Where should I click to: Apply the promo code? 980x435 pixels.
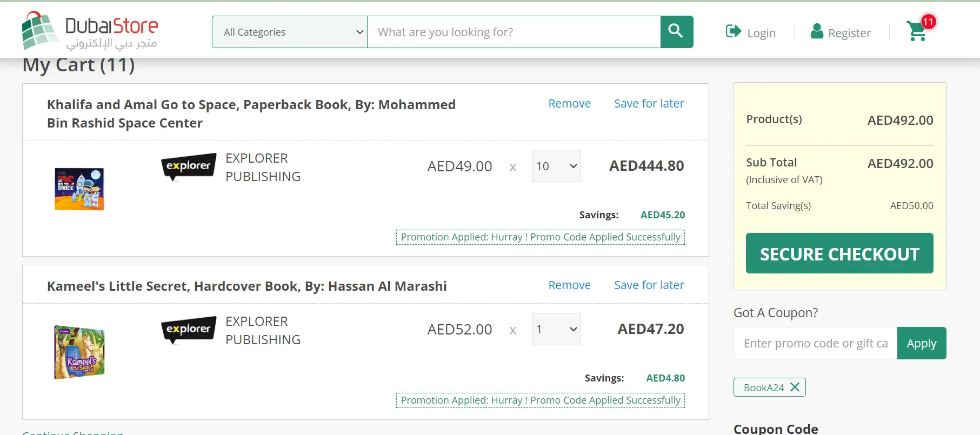coord(922,343)
